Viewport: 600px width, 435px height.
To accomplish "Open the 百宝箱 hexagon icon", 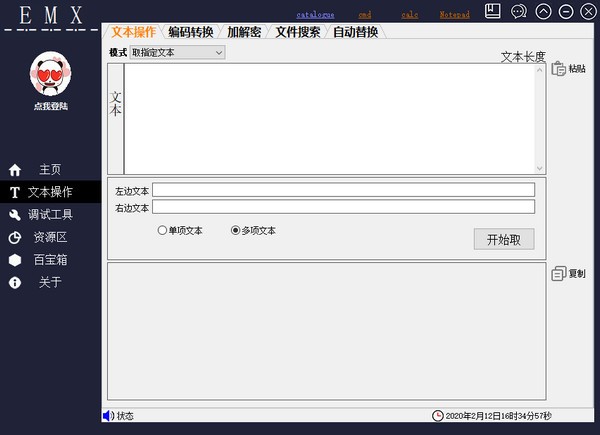I will 15,260.
